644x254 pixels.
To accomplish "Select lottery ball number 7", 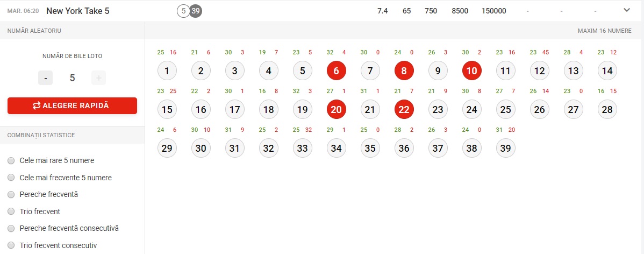I will pyautogui.click(x=370, y=70).
